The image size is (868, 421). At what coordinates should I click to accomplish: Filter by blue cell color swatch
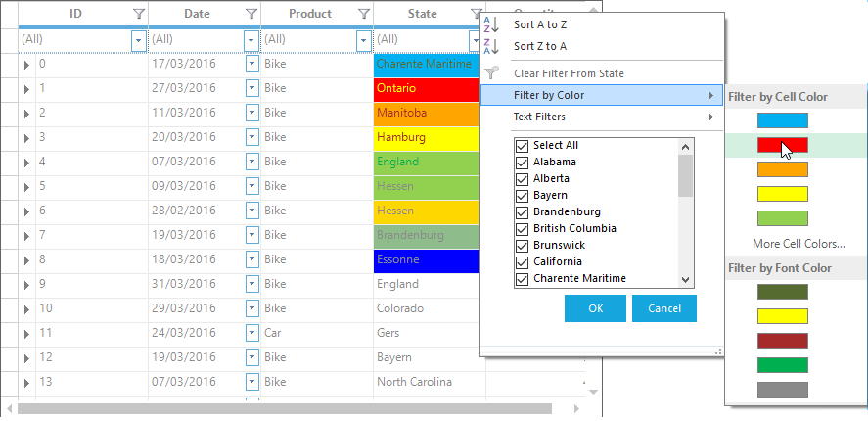click(x=783, y=120)
